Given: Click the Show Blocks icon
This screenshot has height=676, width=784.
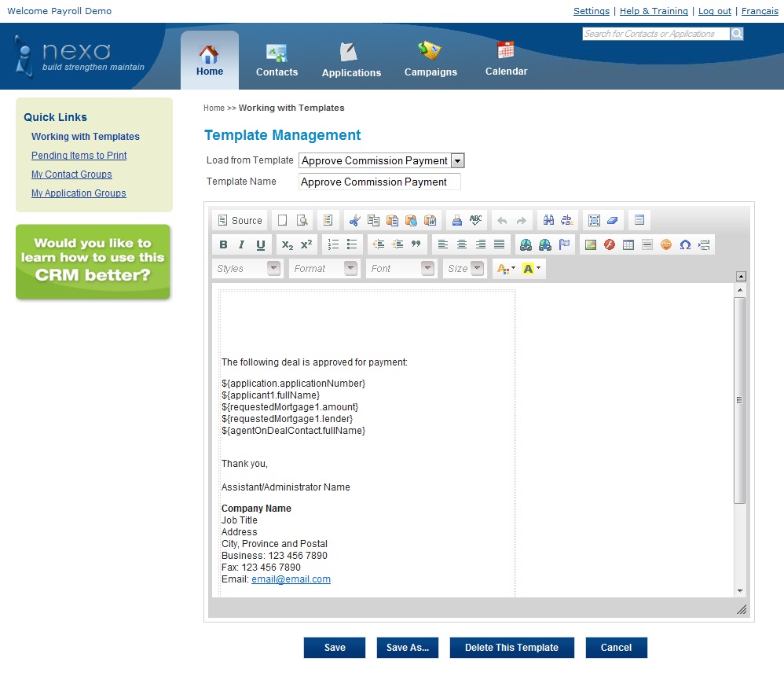Looking at the screenshot, I should click(x=639, y=220).
